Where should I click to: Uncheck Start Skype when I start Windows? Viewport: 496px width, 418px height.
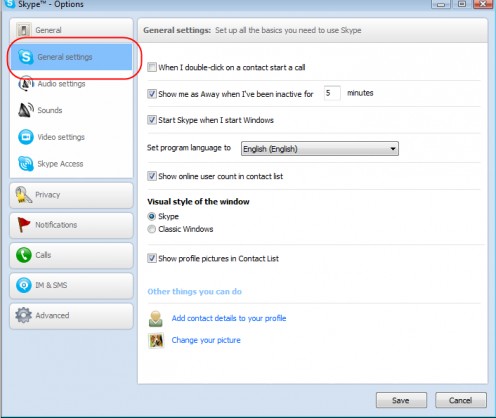click(x=152, y=120)
